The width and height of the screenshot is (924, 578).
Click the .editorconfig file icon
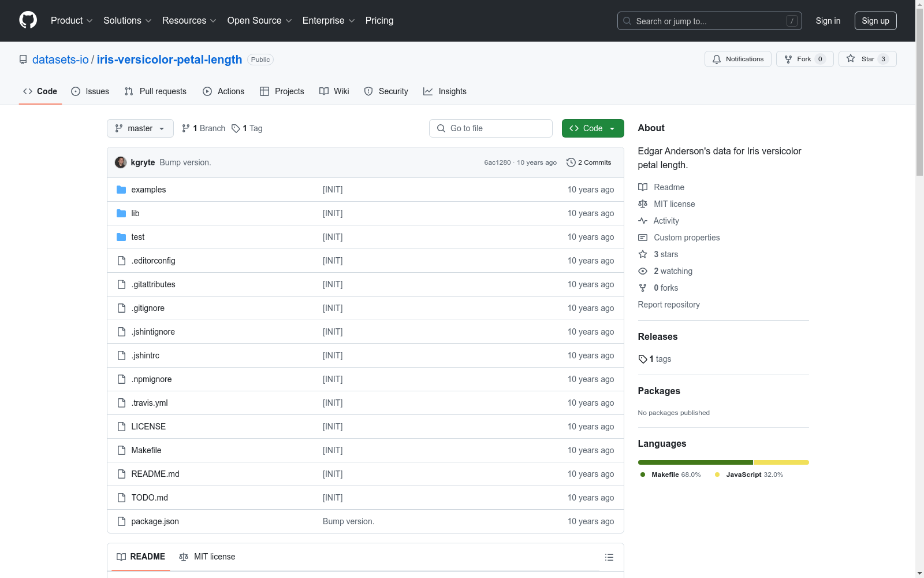tap(121, 261)
